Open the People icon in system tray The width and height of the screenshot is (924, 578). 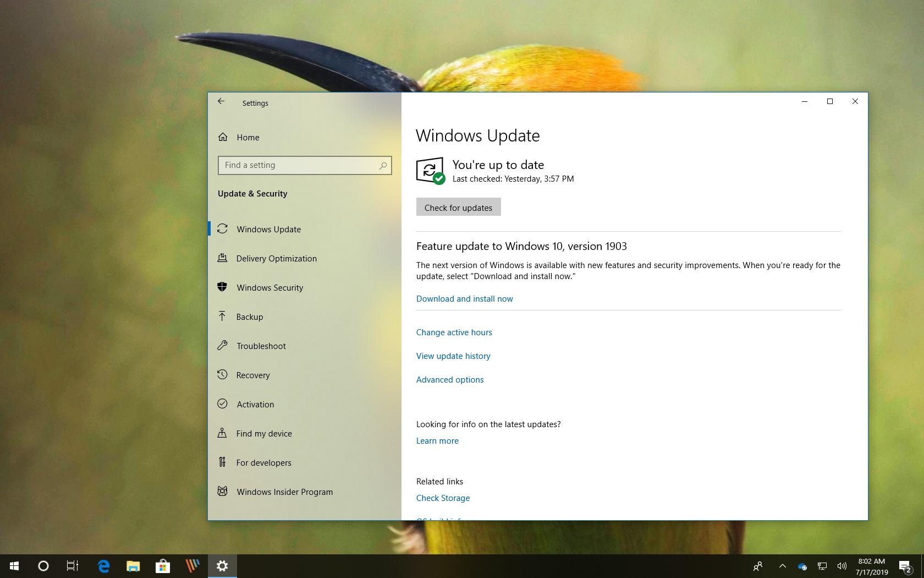pos(758,566)
